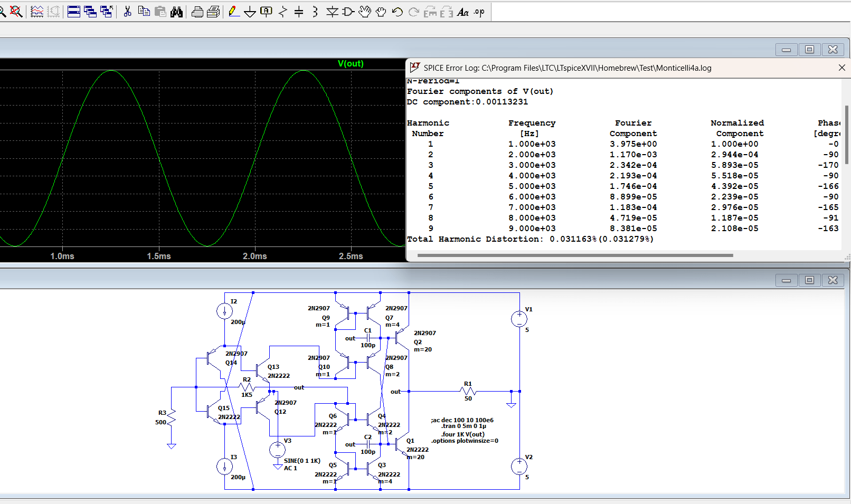This screenshot has width=851, height=504.
Task: Click the Cascade Windows icon
Action: [90, 12]
